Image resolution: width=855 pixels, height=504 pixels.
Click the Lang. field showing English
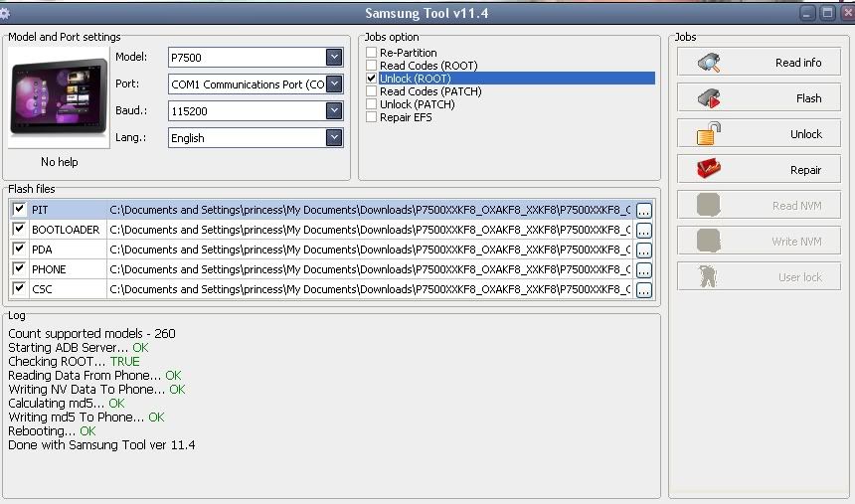(x=256, y=138)
